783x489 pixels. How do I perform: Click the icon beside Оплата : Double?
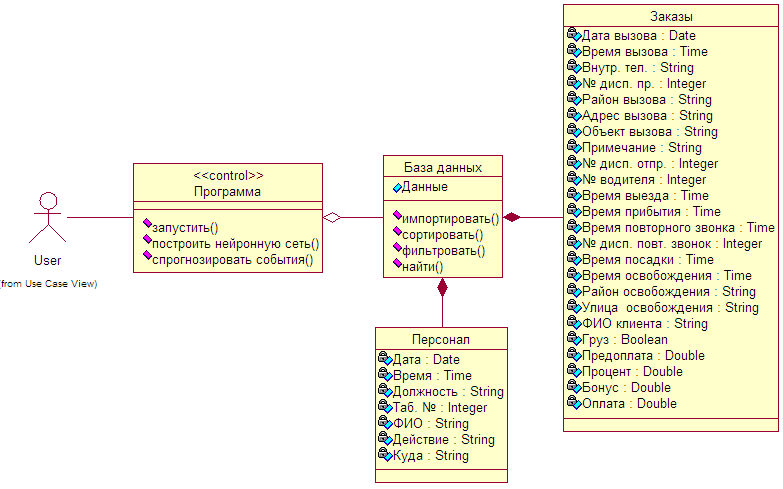[574, 403]
